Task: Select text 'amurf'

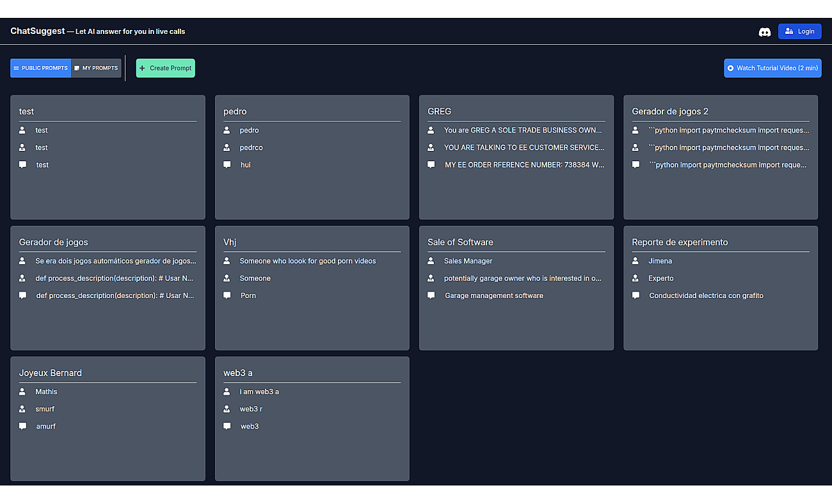Action: click(45, 426)
